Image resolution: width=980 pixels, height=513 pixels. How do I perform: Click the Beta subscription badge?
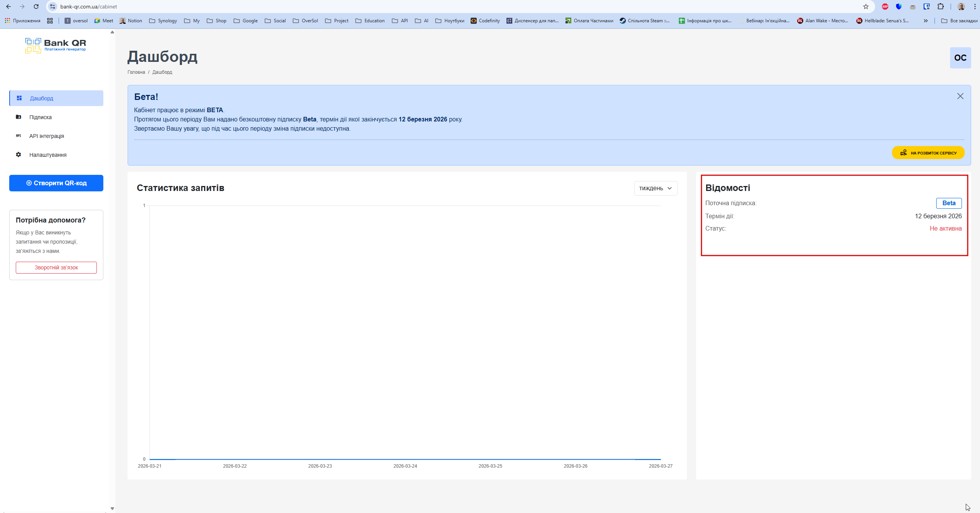point(948,203)
